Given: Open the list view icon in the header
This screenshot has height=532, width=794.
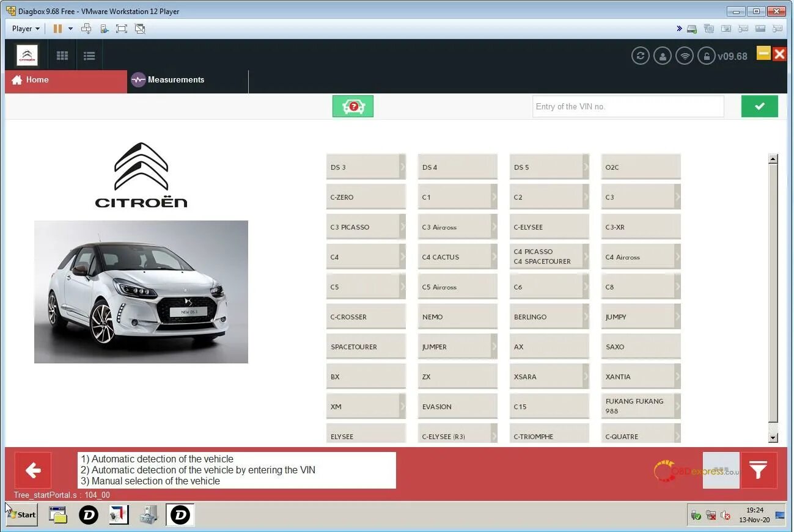Looking at the screenshot, I should pyautogui.click(x=89, y=56).
